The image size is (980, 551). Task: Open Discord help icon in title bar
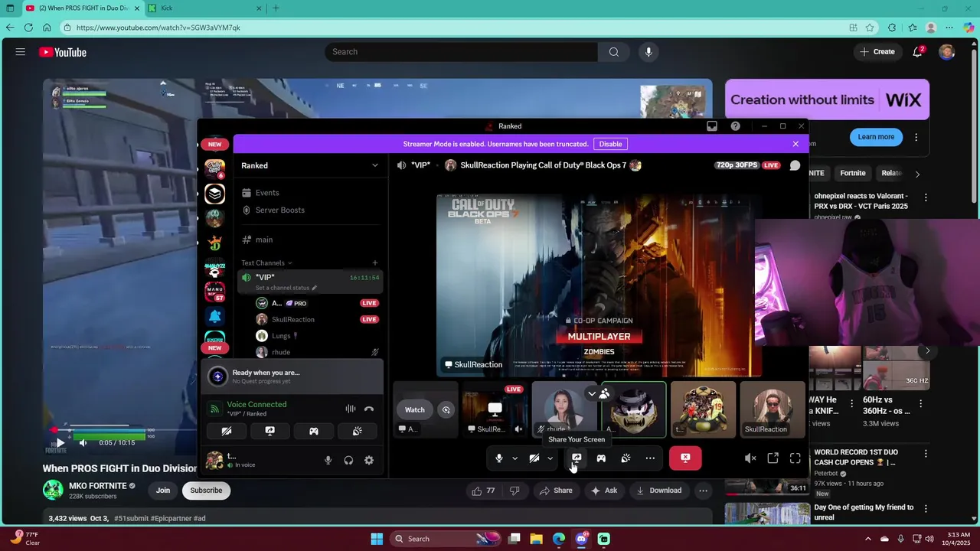(x=736, y=126)
